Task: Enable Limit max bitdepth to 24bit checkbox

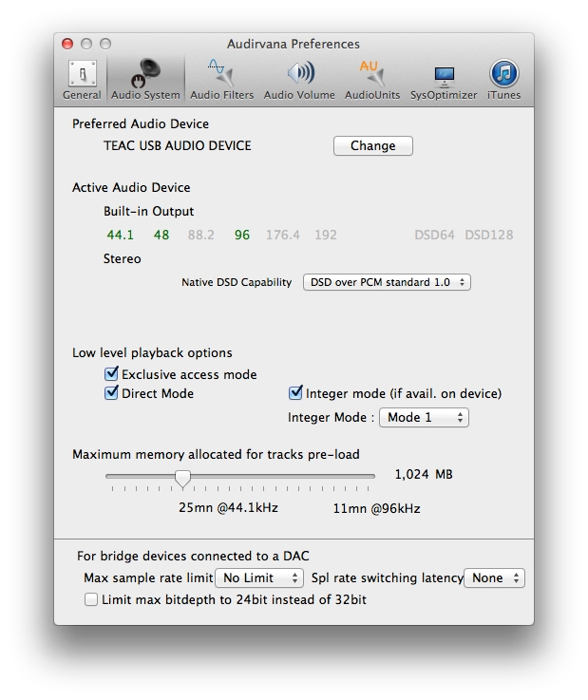Action: [x=91, y=599]
